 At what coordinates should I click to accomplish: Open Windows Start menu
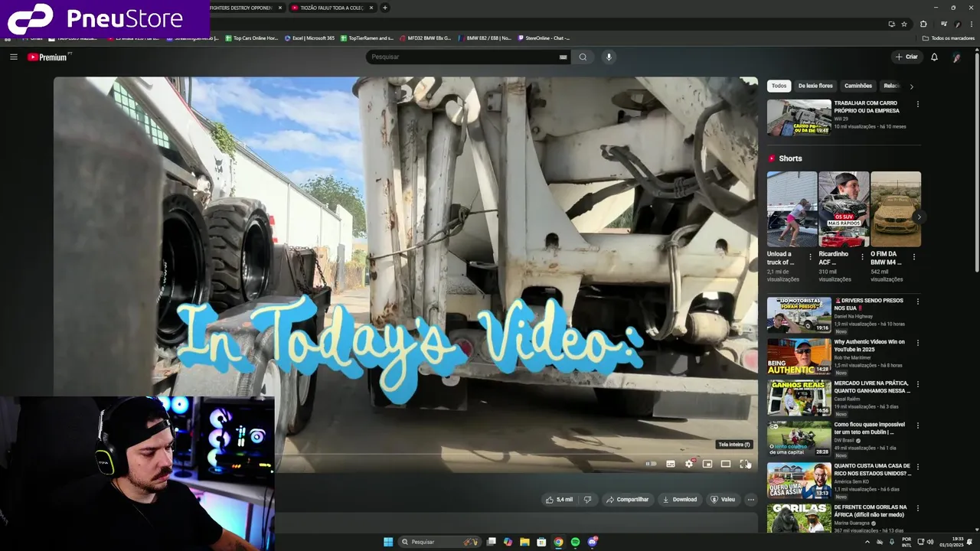click(x=388, y=542)
